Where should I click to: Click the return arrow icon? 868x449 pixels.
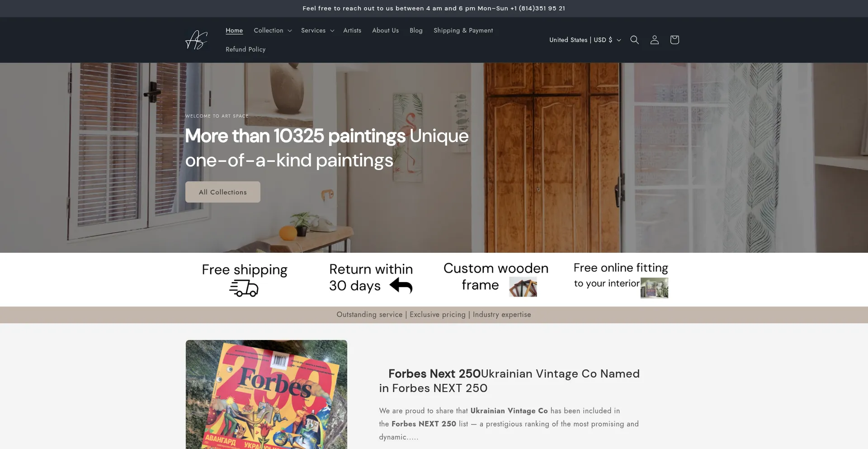click(401, 286)
